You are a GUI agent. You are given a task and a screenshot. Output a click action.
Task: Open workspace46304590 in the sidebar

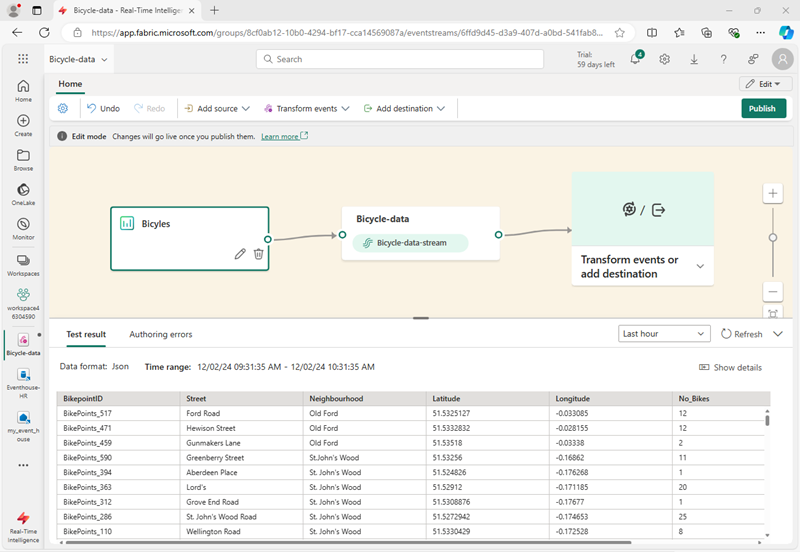coord(23,303)
